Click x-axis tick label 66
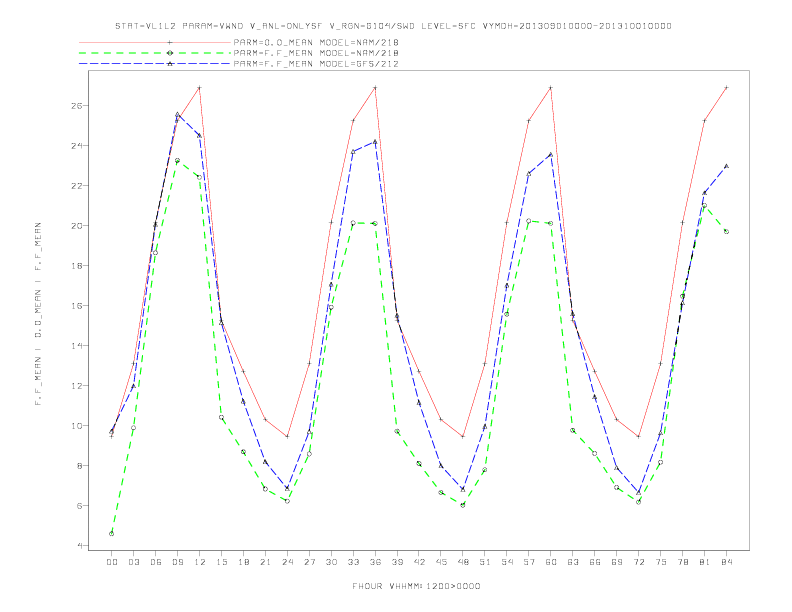Screen dimensions: 792x612 pyautogui.click(x=595, y=562)
